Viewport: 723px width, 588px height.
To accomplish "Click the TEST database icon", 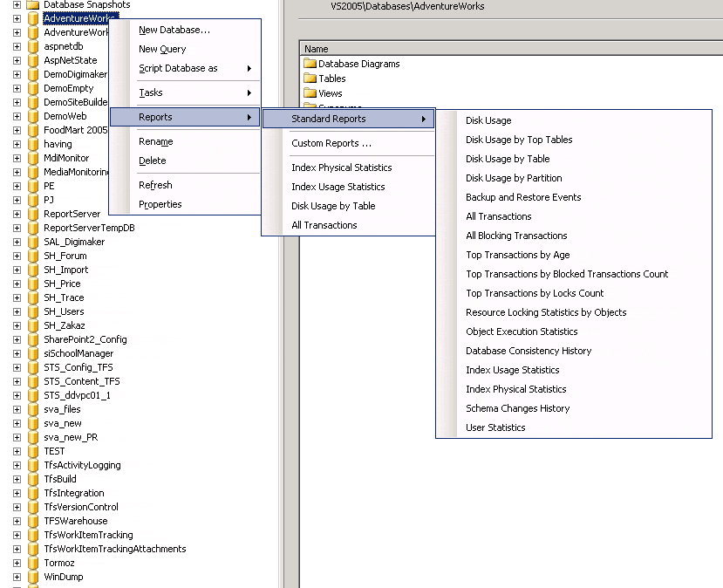I will tap(33, 451).
